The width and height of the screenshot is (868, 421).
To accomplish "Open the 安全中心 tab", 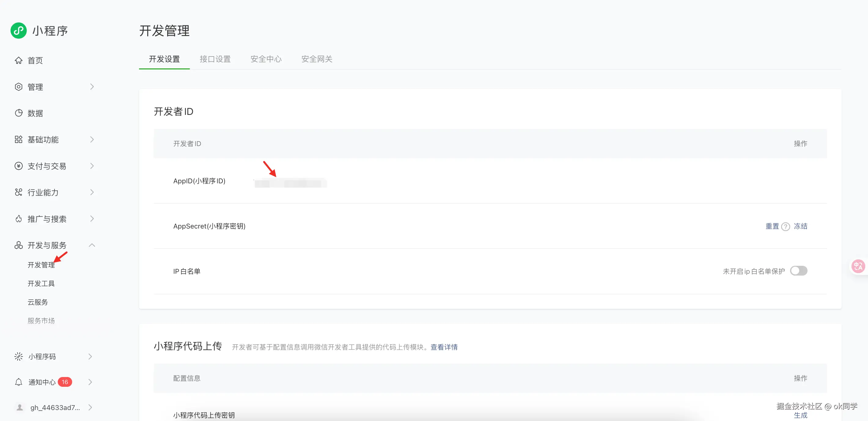I will [x=266, y=59].
